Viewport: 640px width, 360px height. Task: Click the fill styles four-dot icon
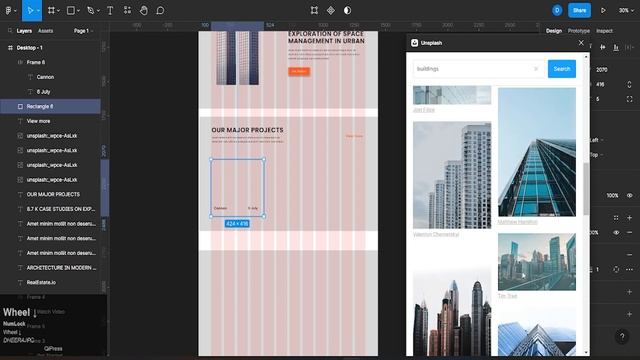pyautogui.click(x=616, y=218)
